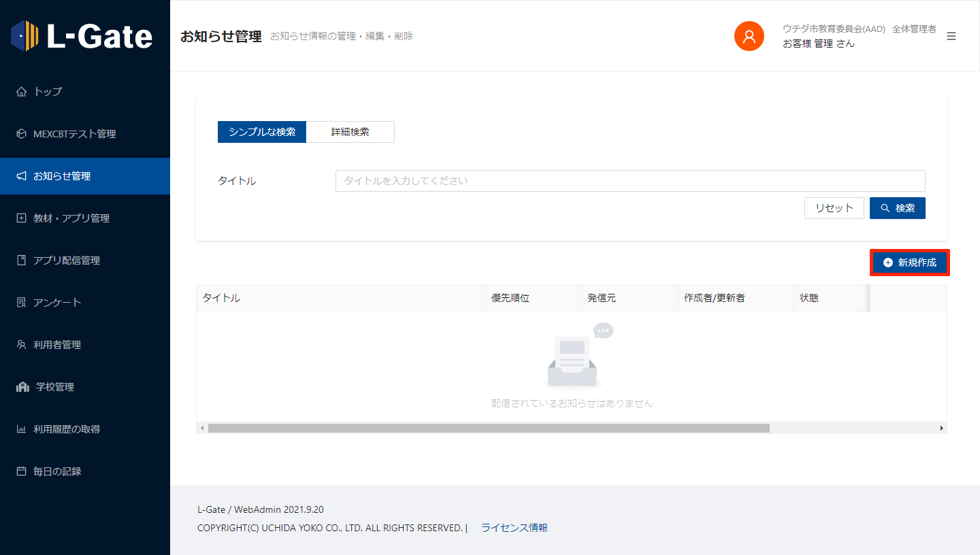Screen dimensions: 980x555
Task: Click the L-Gate logo icon
Action: click(x=25, y=35)
